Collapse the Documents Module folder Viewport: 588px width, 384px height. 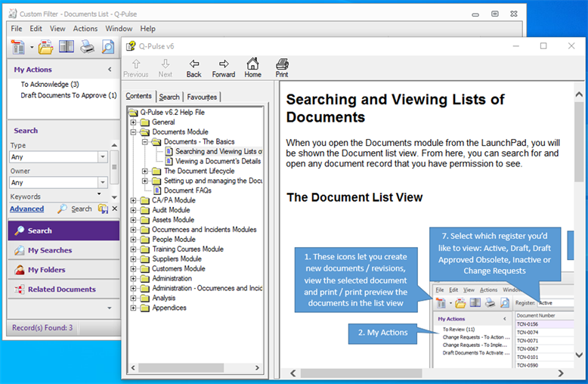(x=133, y=132)
